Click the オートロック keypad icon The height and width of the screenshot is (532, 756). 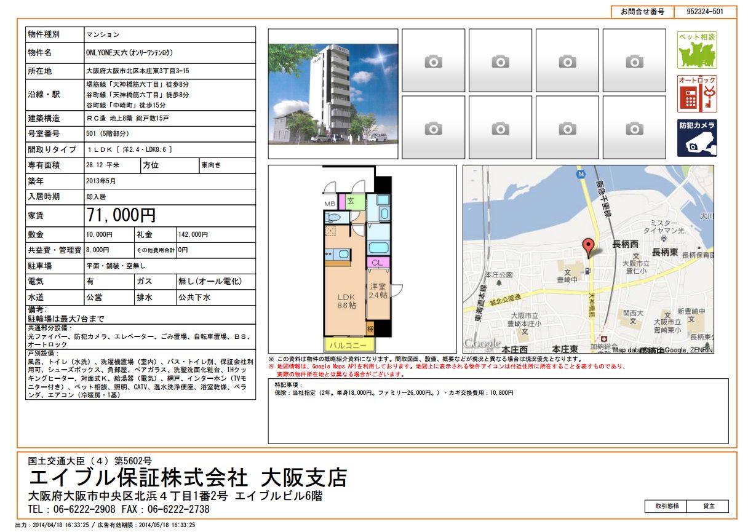click(697, 94)
